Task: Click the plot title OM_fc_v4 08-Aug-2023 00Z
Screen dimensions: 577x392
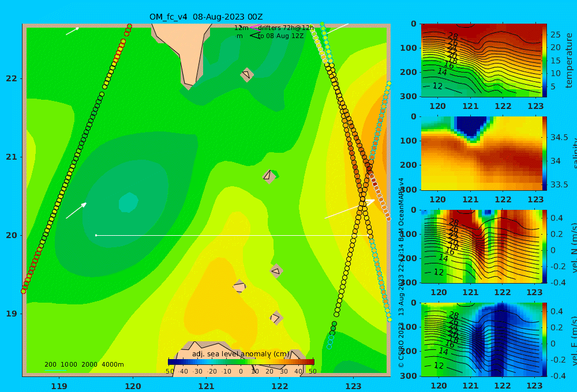Action: coord(206,17)
